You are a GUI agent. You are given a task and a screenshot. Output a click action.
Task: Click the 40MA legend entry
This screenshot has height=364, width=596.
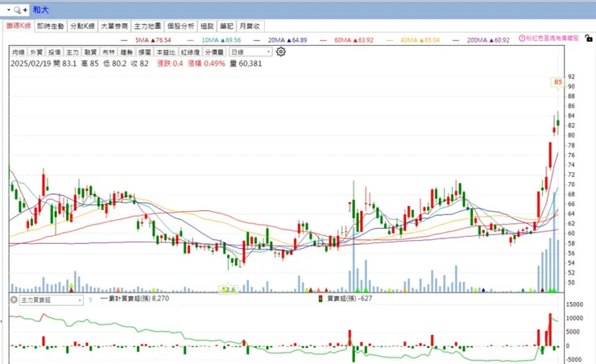413,40
